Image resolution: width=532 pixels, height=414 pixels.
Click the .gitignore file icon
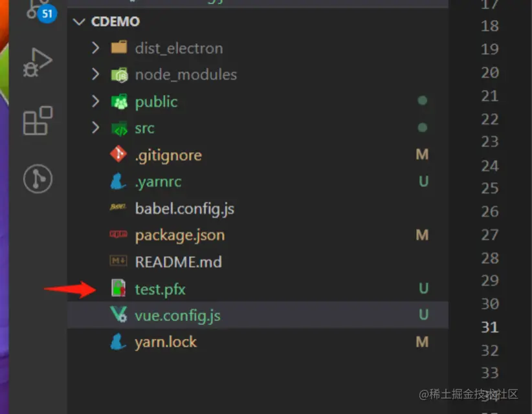coord(118,155)
